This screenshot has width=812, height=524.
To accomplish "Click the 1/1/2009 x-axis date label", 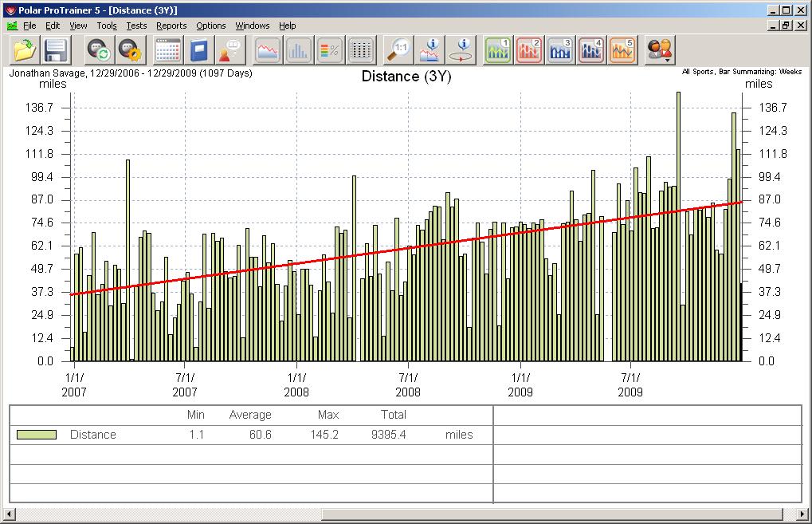I will click(x=520, y=384).
